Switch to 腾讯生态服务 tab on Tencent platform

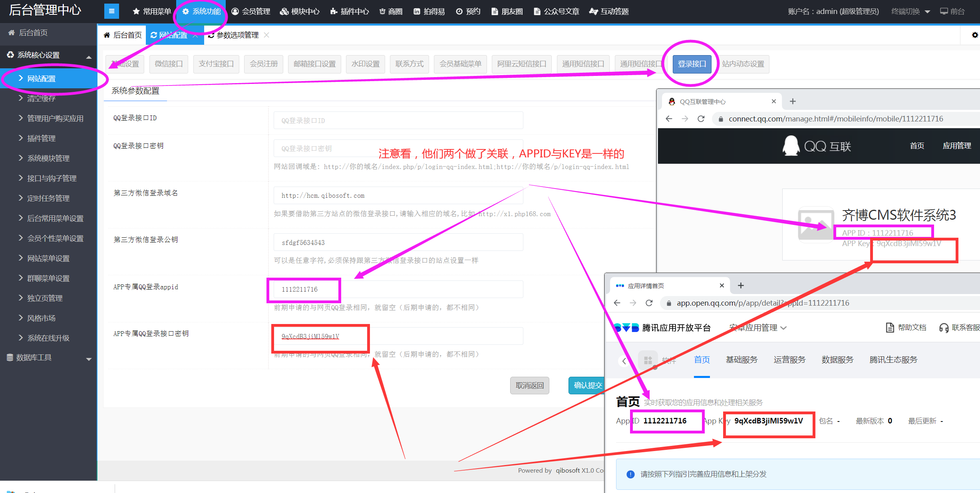(894, 360)
